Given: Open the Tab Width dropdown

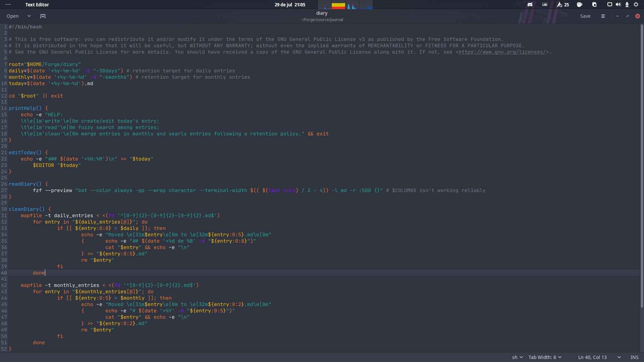Looking at the screenshot, I should 545,357.
